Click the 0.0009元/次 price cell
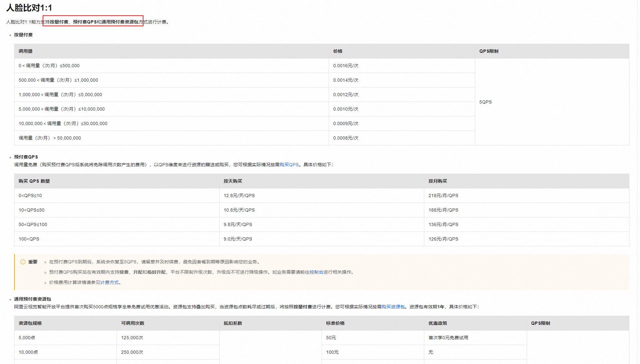 pos(402,123)
